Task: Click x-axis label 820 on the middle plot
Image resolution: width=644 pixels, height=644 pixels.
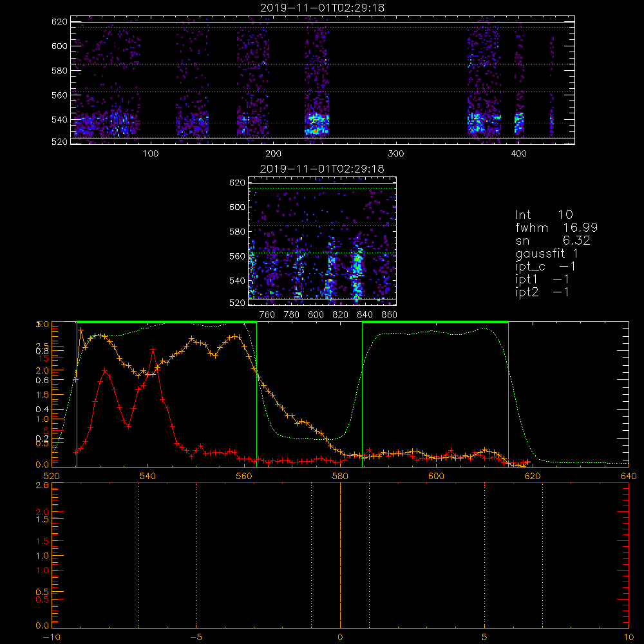Action: point(341,315)
